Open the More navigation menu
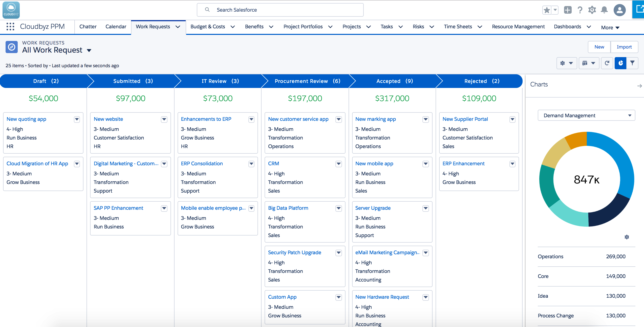 click(x=610, y=28)
